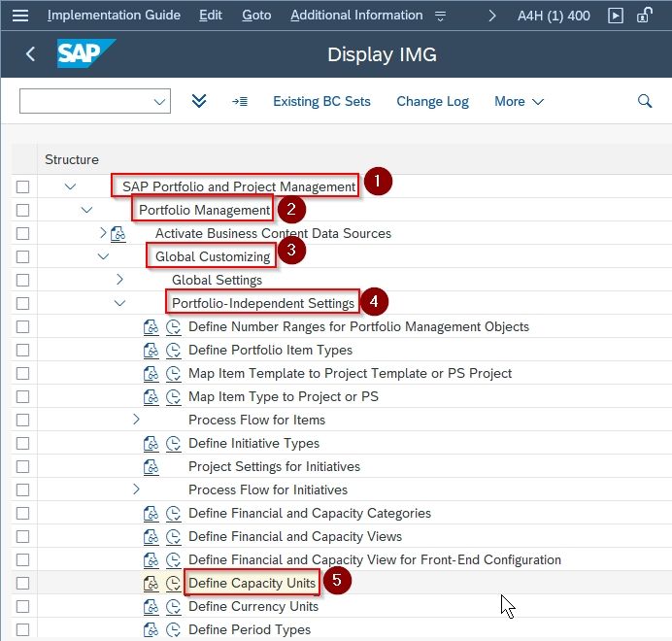The height and width of the screenshot is (641, 672).
Task: Open documentation icon for Activate Business Content Data Sources
Action: pos(118,234)
